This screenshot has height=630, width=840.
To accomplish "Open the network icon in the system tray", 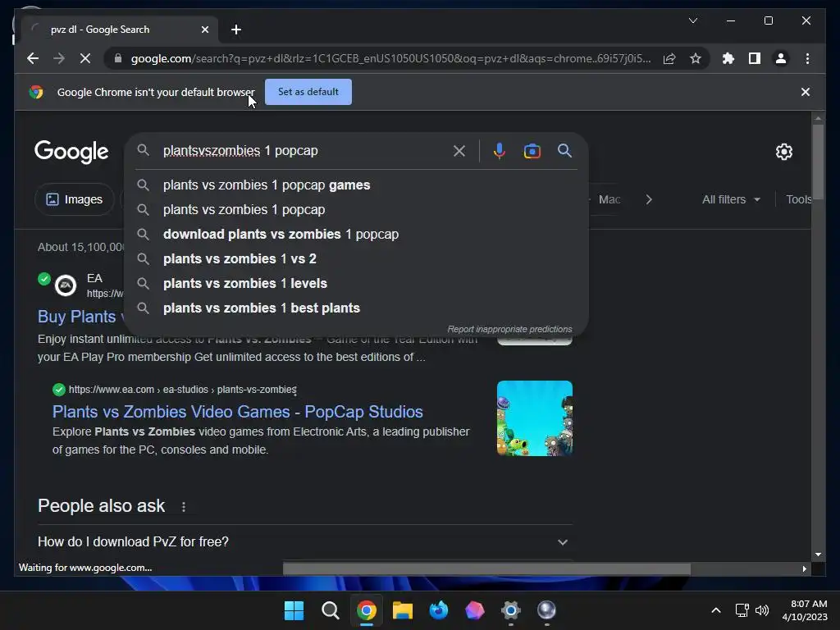I will [x=742, y=610].
